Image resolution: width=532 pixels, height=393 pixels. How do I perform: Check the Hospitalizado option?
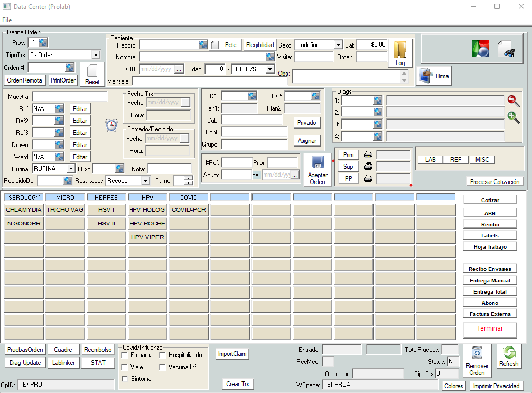point(163,355)
